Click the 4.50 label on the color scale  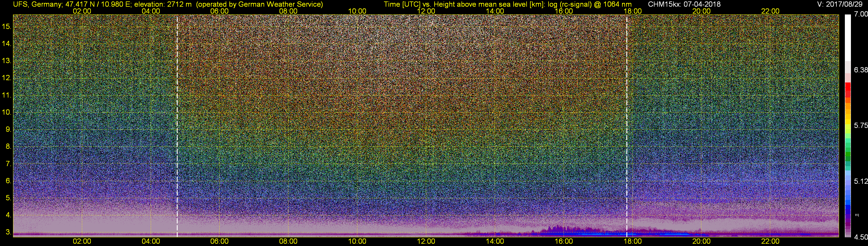click(861, 237)
